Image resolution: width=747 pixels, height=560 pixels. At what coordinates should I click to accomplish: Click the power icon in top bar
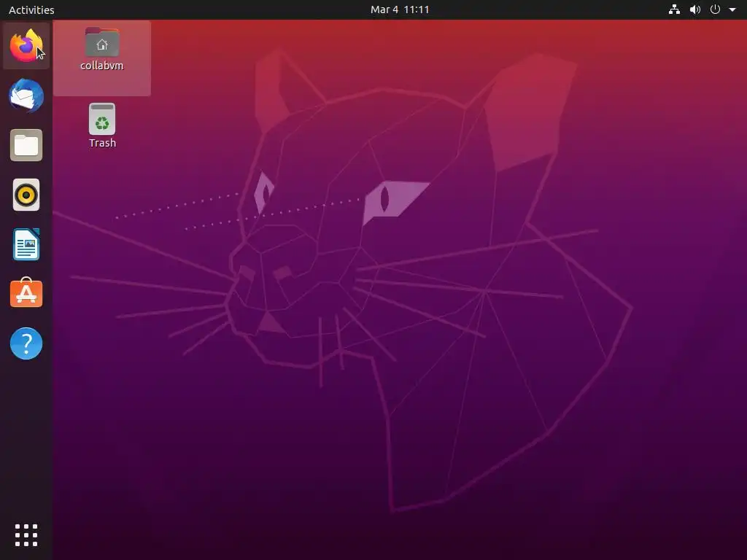tap(715, 9)
